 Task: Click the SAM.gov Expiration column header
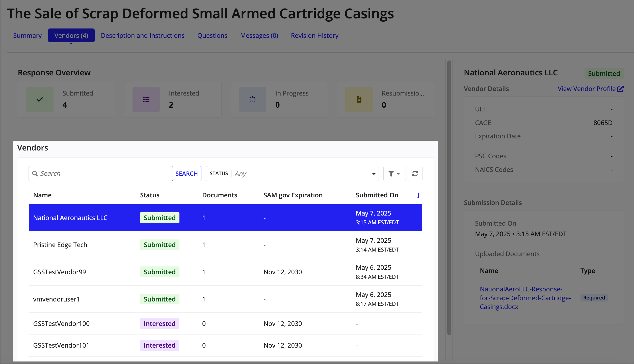click(293, 195)
